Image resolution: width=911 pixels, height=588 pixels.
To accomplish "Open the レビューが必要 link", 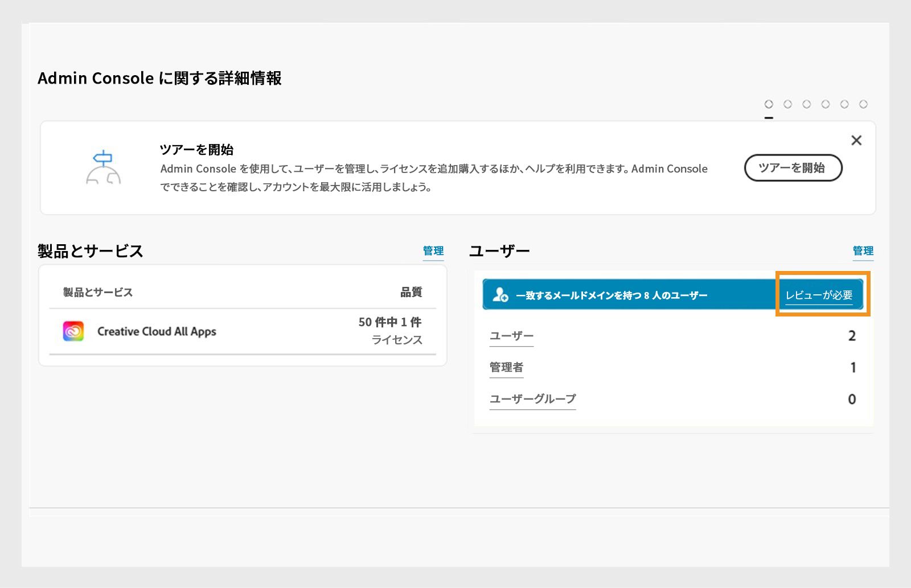I will coord(819,295).
